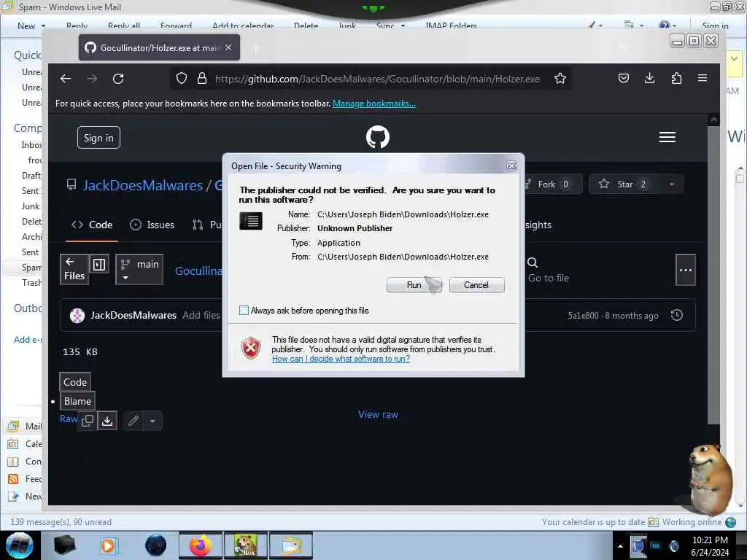The image size is (747, 560).
Task: Open Mail section in Windows Live Mail sidebar
Action: pyautogui.click(x=25, y=426)
